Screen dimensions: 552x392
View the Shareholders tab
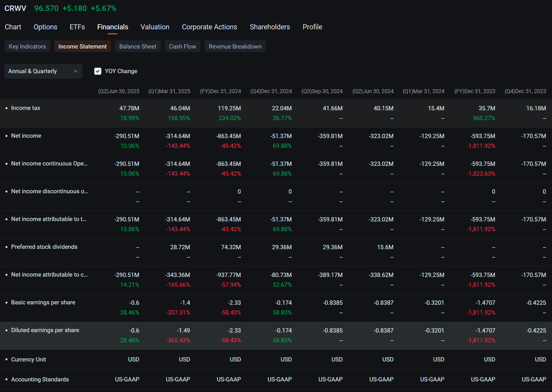pos(270,27)
